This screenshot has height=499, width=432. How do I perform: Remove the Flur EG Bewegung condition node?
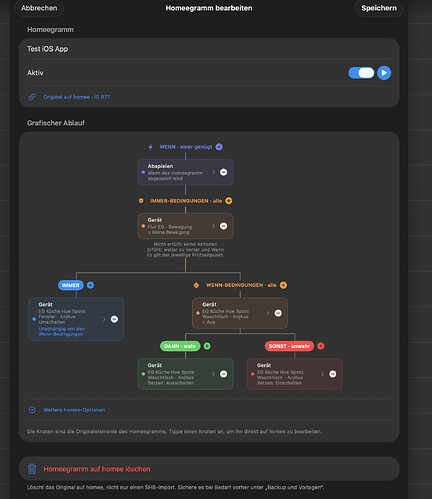(224, 226)
